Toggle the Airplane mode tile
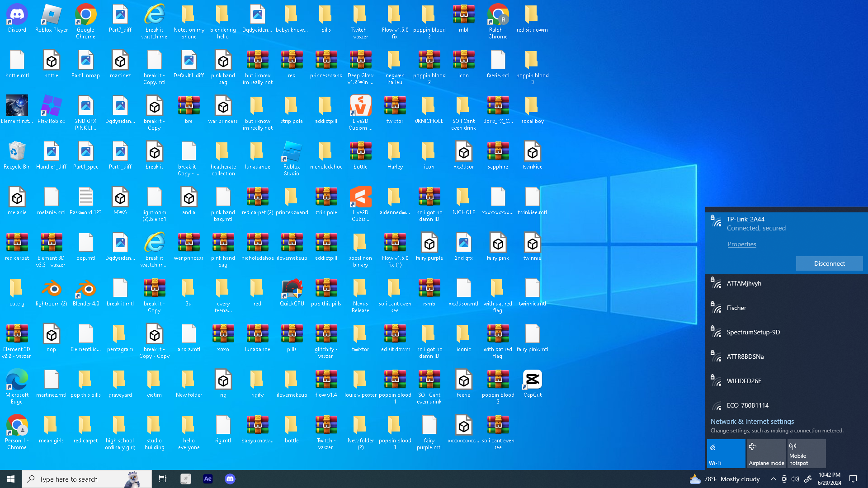The image size is (868, 488). [766, 453]
